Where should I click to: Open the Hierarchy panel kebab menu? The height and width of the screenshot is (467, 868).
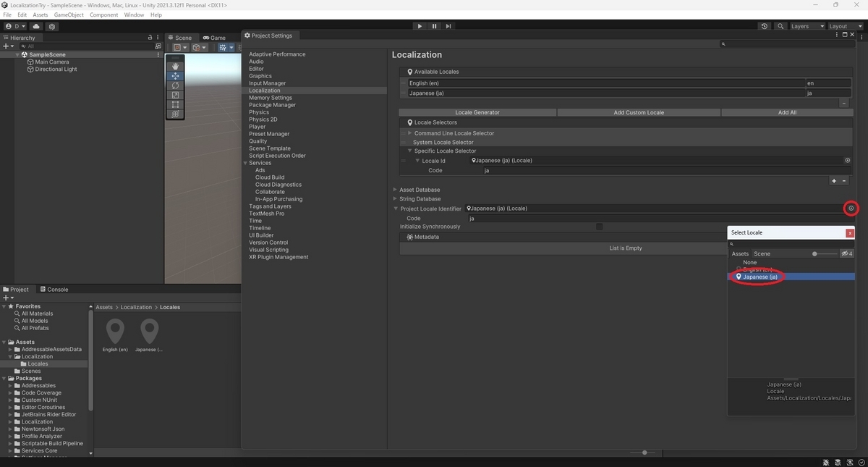[x=158, y=38]
